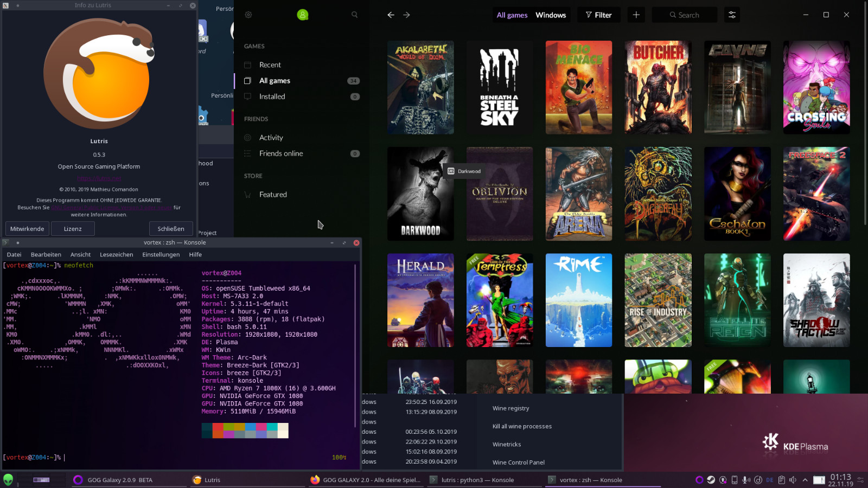Open the Datei menu in Konsole
Viewport: 868px width, 488px height.
[x=14, y=254]
